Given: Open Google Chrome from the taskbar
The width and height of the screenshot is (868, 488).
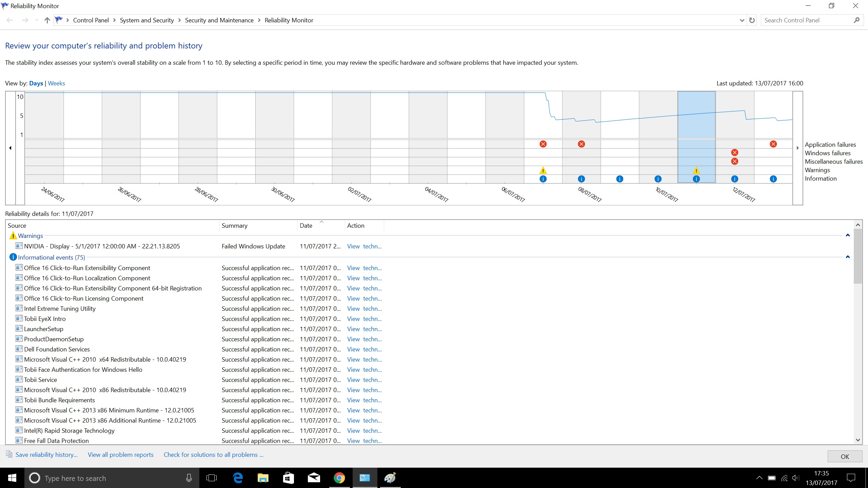Looking at the screenshot, I should click(339, 478).
